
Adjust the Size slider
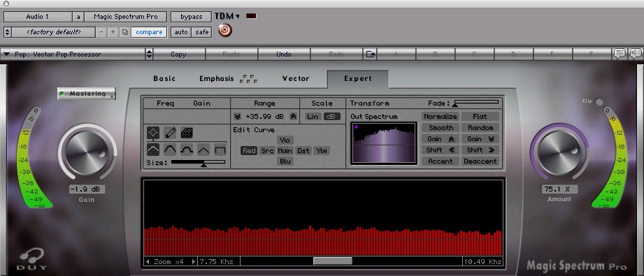point(198,163)
